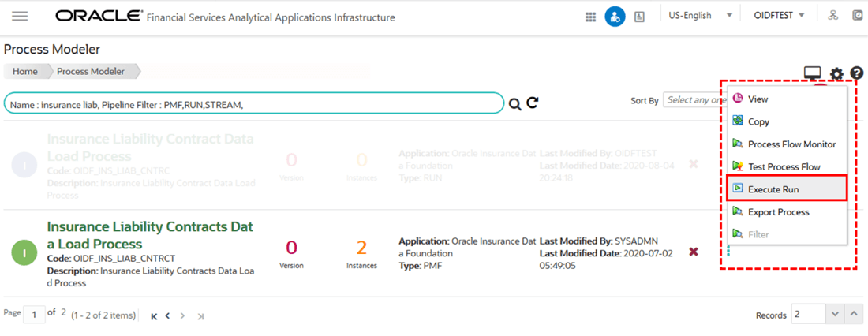The width and height of the screenshot is (868, 336).
Task: Decrease the Records count with down arrow
Action: 835,315
